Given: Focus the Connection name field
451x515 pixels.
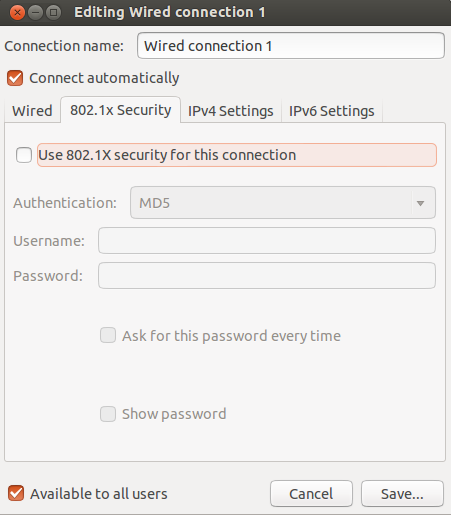Looking at the screenshot, I should (x=291, y=46).
